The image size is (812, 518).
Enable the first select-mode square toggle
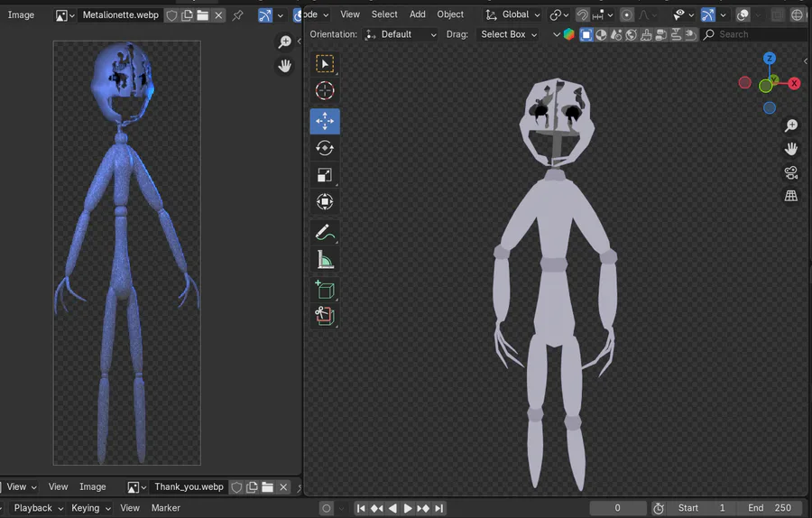point(586,34)
